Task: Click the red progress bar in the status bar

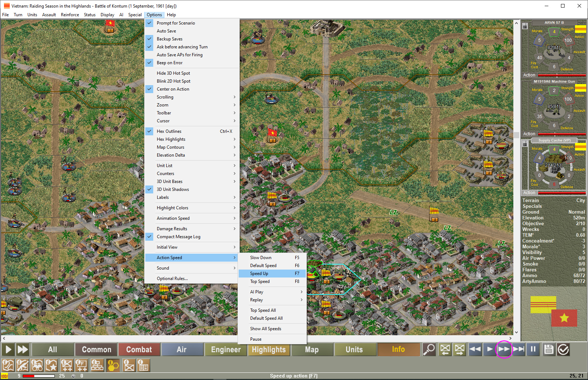Action: tap(39, 376)
